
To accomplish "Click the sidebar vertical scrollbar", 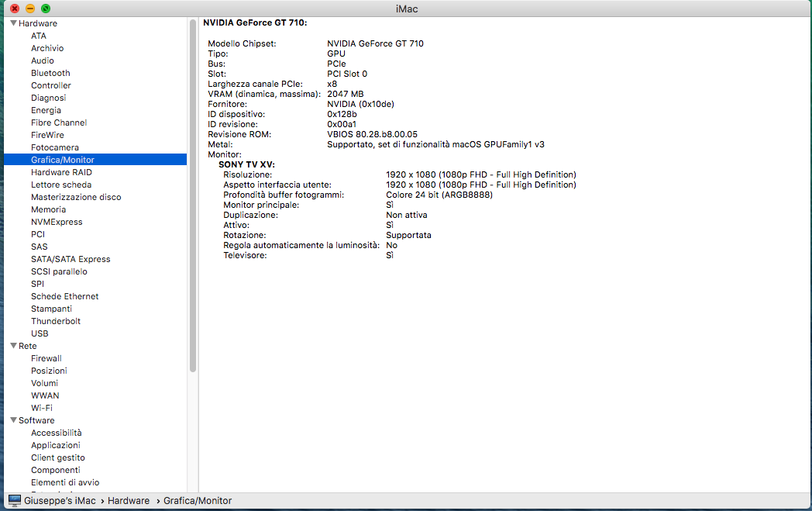I will (193, 196).
